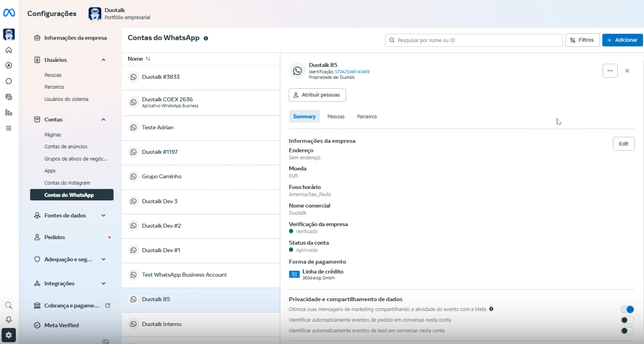Open Informações da empresa in sidebar
Viewport: 644px width, 344px height.
[72, 38]
